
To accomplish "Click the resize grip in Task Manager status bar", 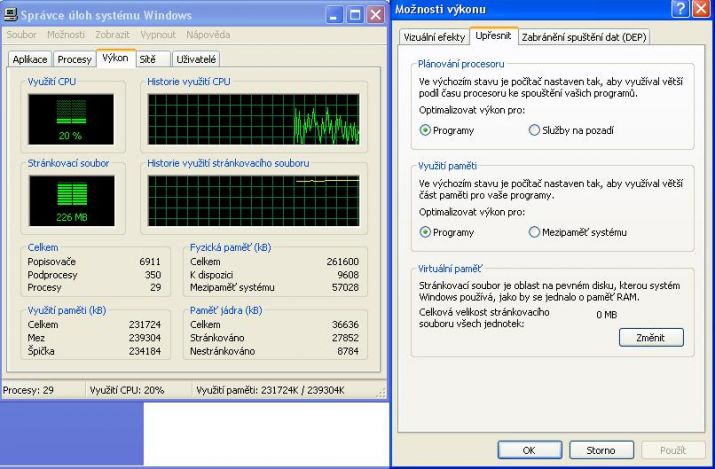I will tap(381, 393).
